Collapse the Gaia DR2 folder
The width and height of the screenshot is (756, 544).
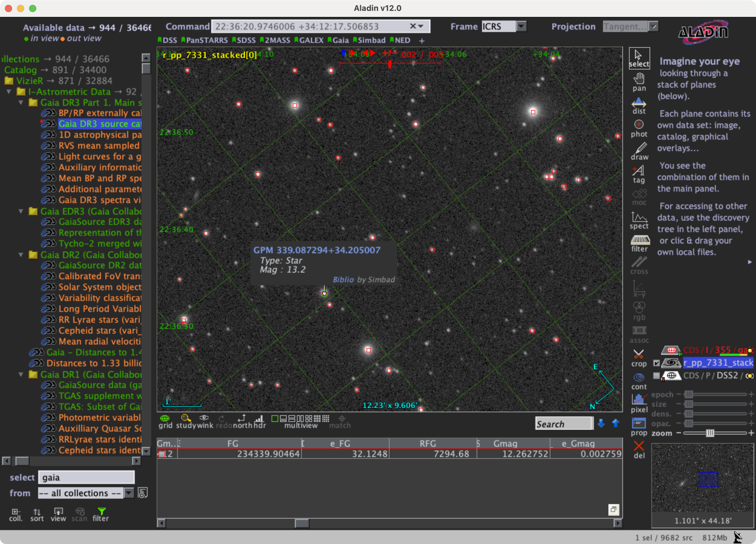[21, 255]
